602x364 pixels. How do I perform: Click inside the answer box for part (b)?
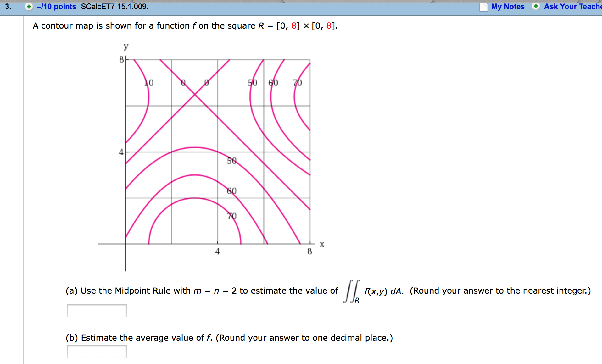pos(97,351)
